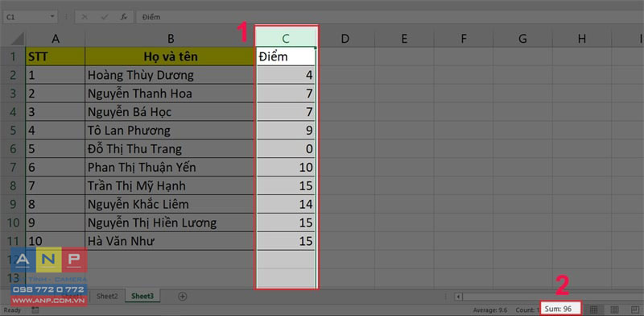This screenshot has height=316, width=644.
Task: Select column B header
Action: (170, 39)
